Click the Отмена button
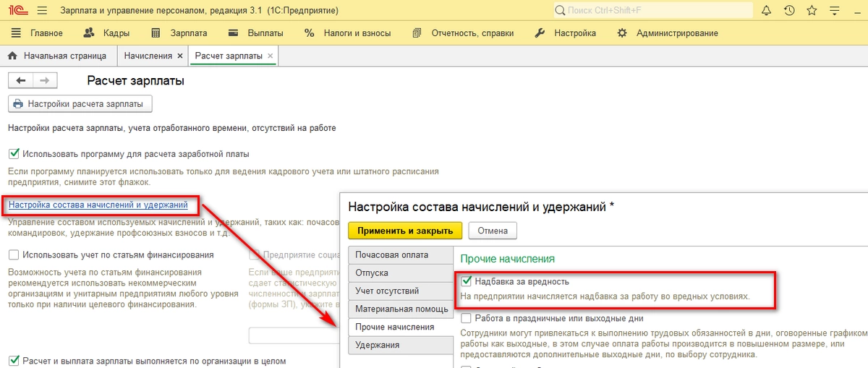The width and height of the screenshot is (868, 368). point(493,231)
